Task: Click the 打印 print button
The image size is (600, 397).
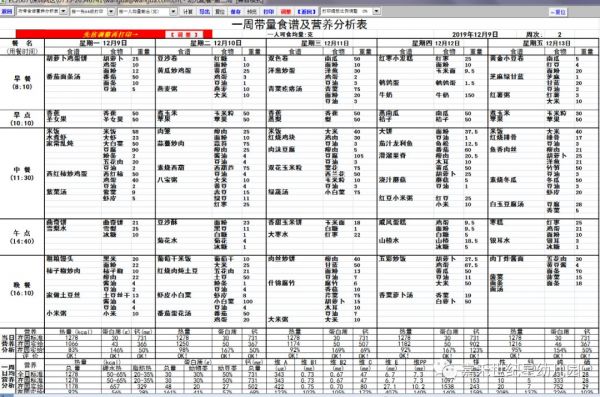Action: [269, 12]
